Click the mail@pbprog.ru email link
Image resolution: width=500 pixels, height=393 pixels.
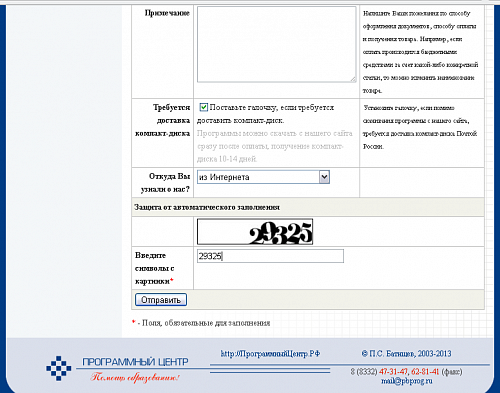[x=407, y=381]
